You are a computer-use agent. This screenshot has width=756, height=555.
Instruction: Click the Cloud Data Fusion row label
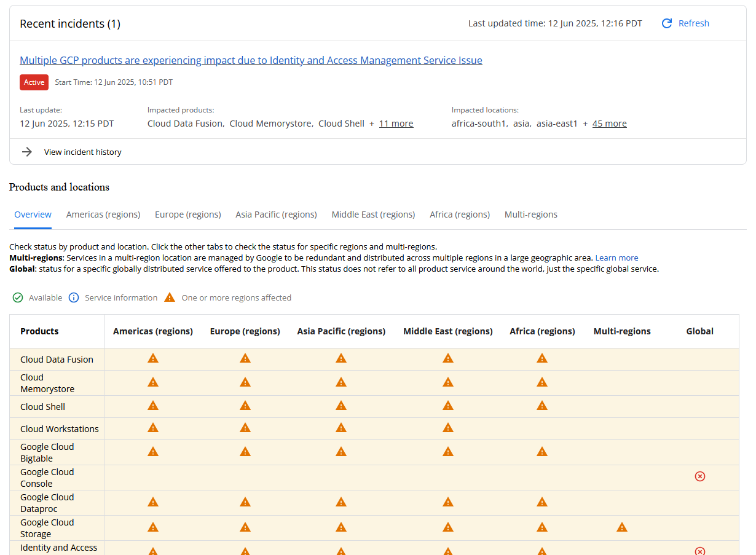[57, 360]
